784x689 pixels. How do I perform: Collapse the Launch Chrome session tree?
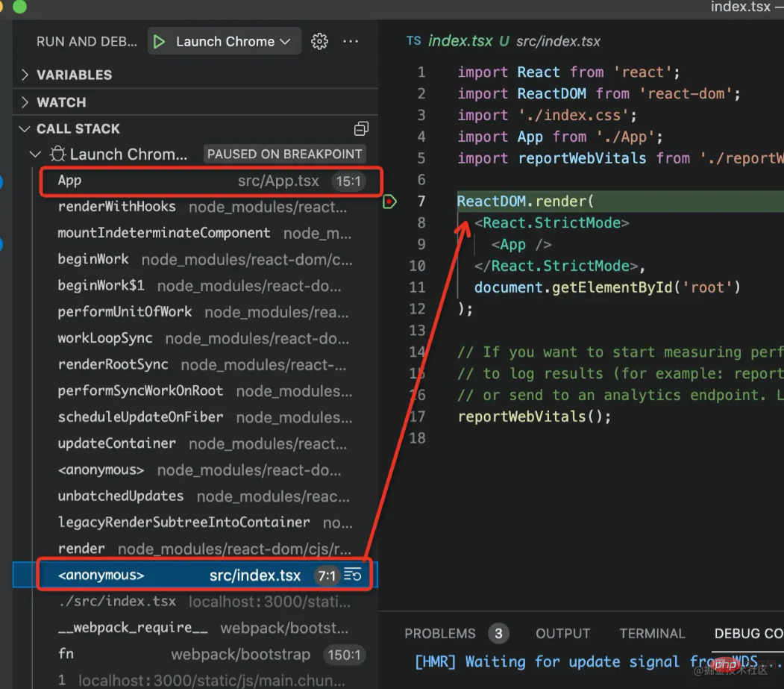34,155
